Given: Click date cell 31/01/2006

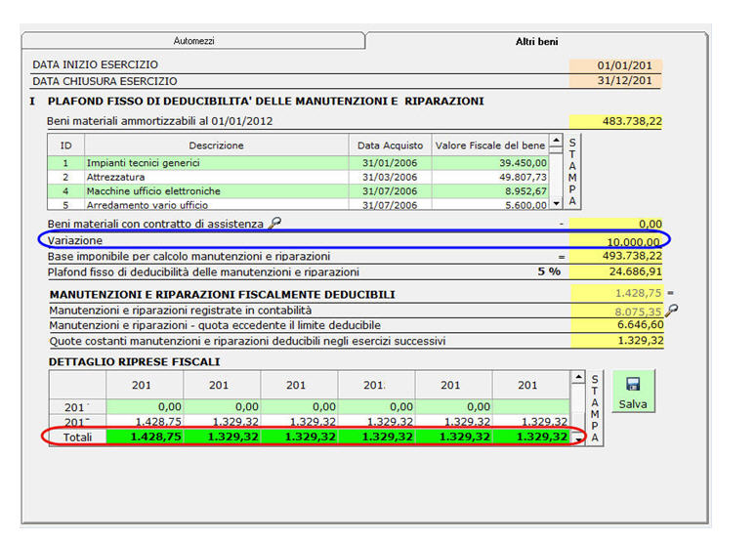Looking at the screenshot, I should pos(390,163).
